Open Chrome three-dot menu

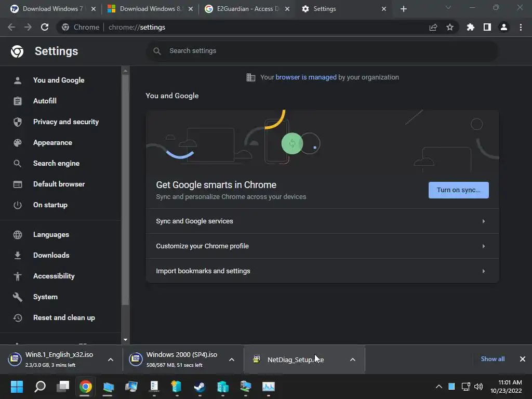click(x=521, y=27)
